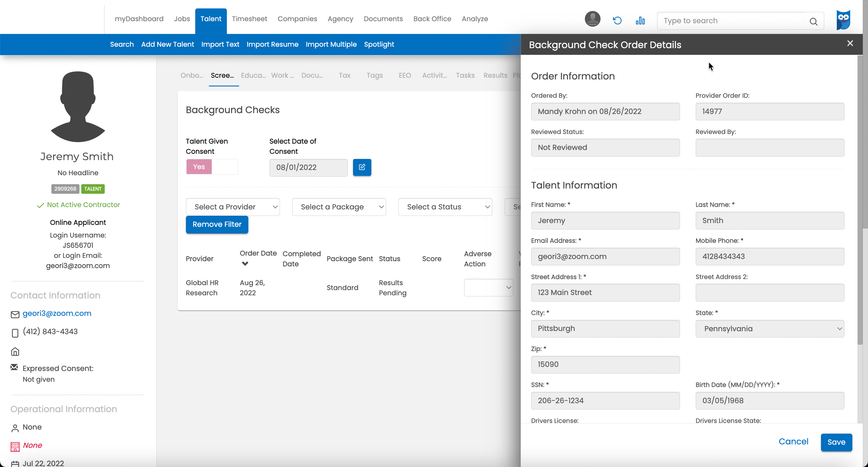868x467 pixels.
Task: Open the Jobs menu
Action: point(182,19)
